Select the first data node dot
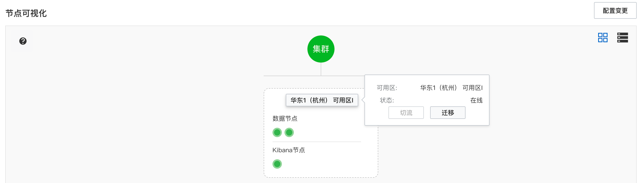 pos(277,132)
